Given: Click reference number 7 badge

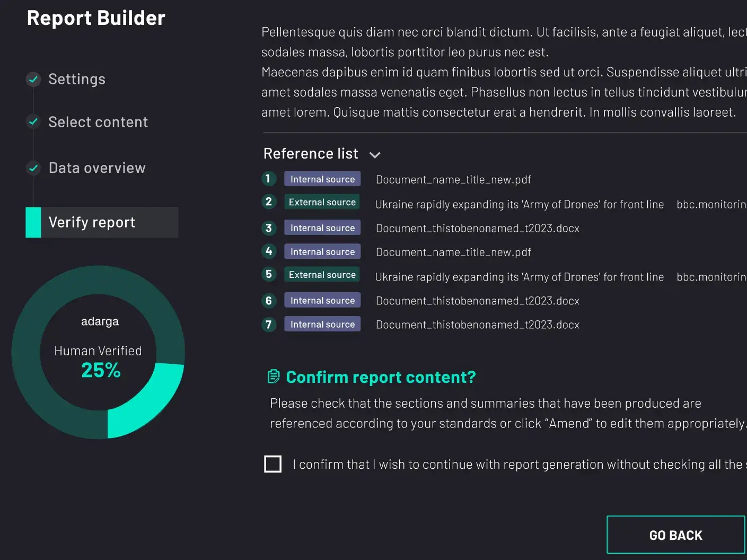Looking at the screenshot, I should tap(269, 324).
